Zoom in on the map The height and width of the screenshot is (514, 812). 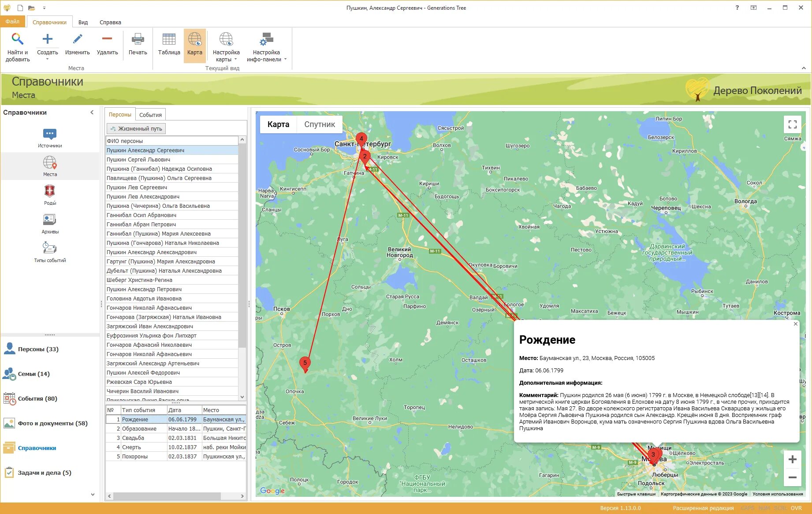coord(792,459)
